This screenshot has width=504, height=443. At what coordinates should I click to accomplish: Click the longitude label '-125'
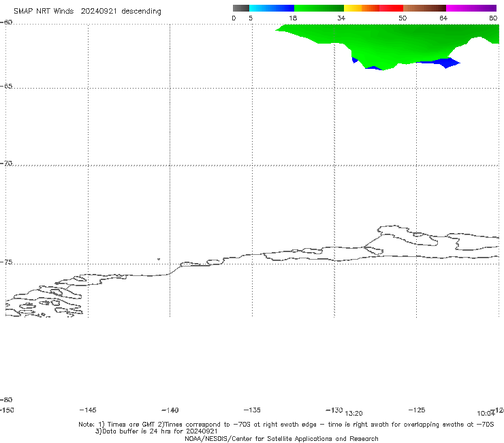coord(417,410)
